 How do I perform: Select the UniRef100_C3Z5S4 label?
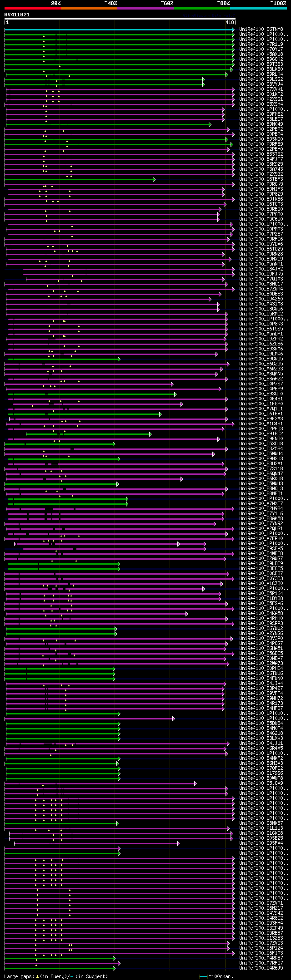tap(261, 449)
